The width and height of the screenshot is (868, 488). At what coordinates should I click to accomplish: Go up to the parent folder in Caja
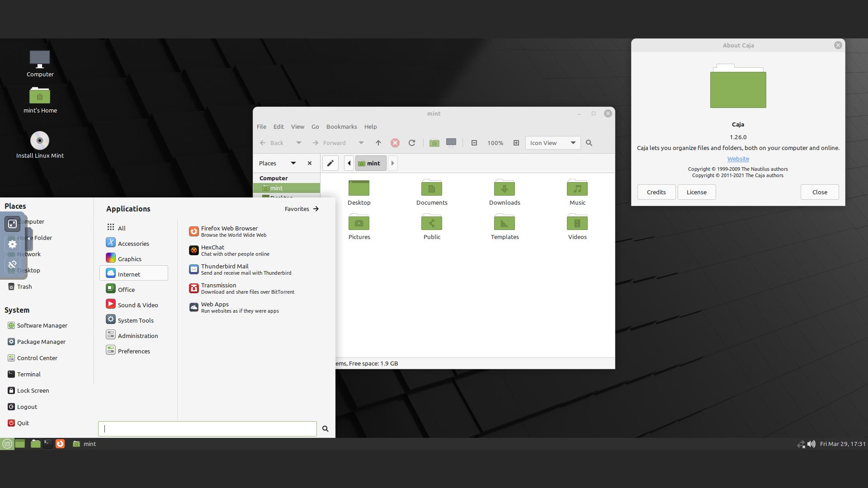click(378, 143)
